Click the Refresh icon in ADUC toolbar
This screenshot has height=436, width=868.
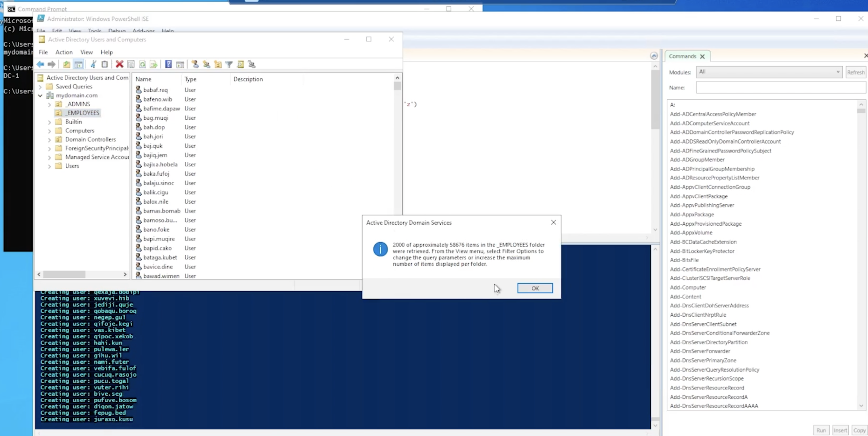click(x=142, y=64)
